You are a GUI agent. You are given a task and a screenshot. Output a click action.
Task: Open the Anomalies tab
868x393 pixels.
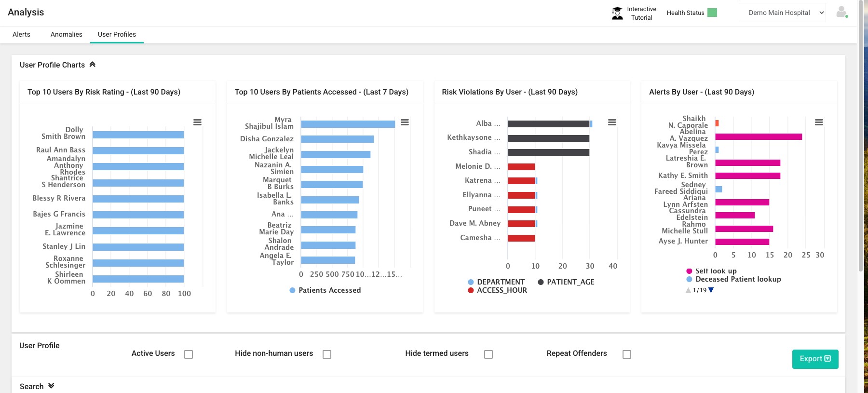(x=67, y=34)
